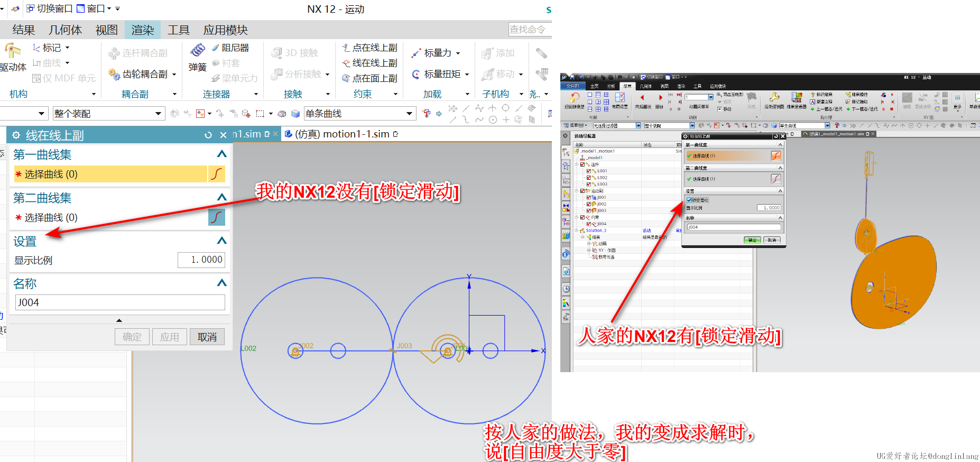
Task: Collapse the 名称 section in left dialog
Action: pos(222,283)
